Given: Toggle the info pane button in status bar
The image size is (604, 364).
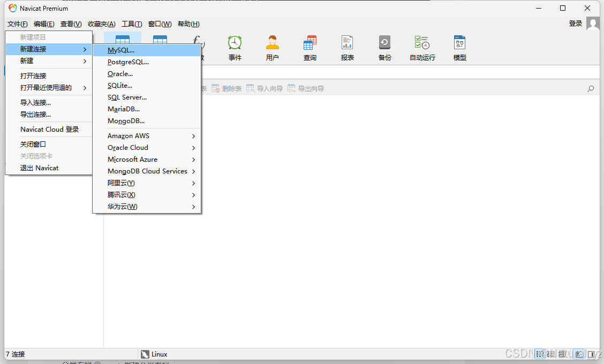Looking at the screenshot, I should tap(579, 354).
